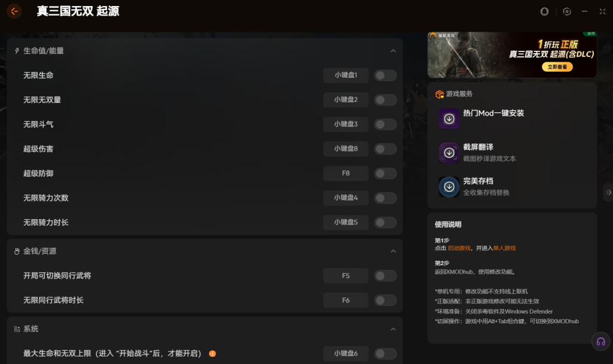Click the 完美存档 download icon

point(449,187)
